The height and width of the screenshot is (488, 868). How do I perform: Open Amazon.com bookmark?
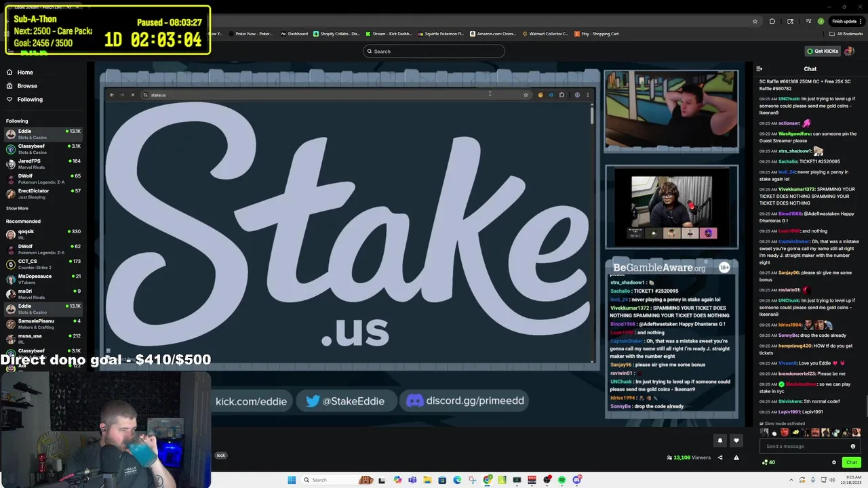(x=493, y=34)
